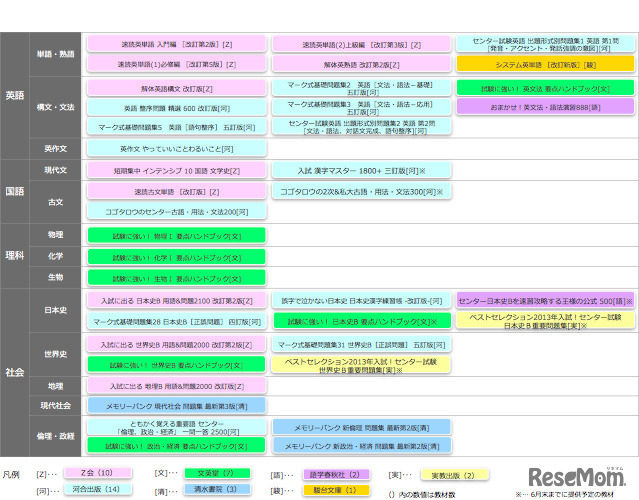Image resolution: width=639 pixels, height=500 pixels.
Task: Open ゴロタロウのセンター古語 文法200 card
Action: pos(176,211)
